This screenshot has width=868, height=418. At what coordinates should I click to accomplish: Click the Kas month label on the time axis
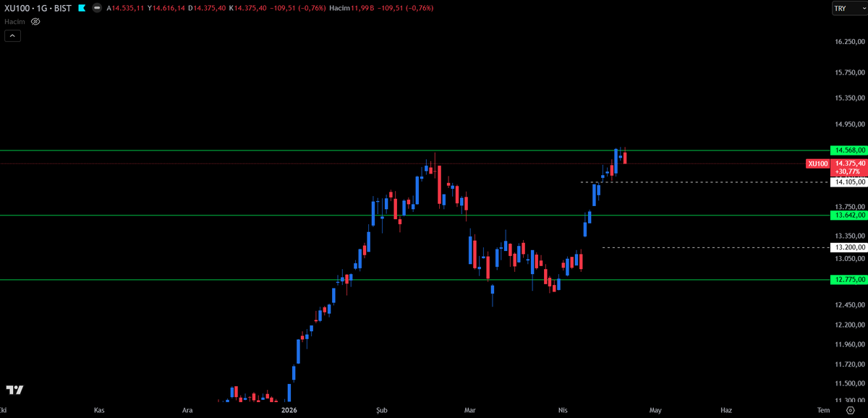click(x=100, y=410)
